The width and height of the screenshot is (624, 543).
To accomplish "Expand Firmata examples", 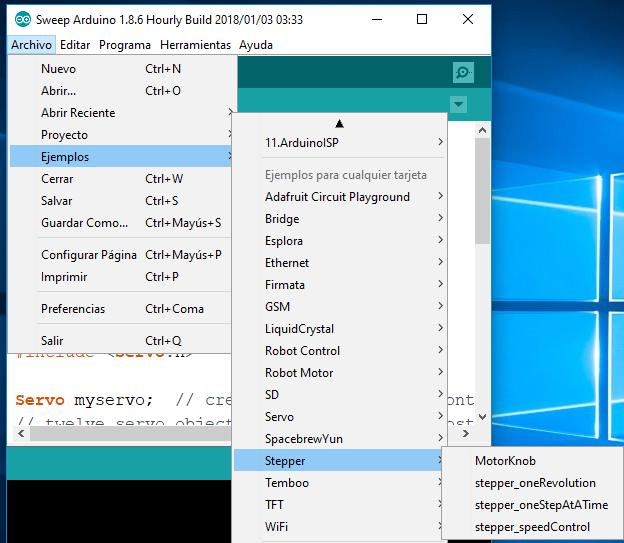I will (x=339, y=285).
